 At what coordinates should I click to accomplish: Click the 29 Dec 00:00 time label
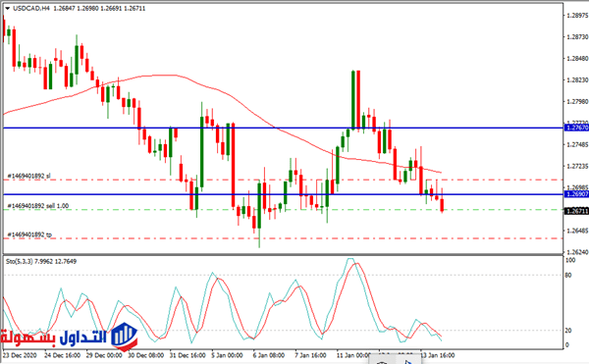click(104, 355)
